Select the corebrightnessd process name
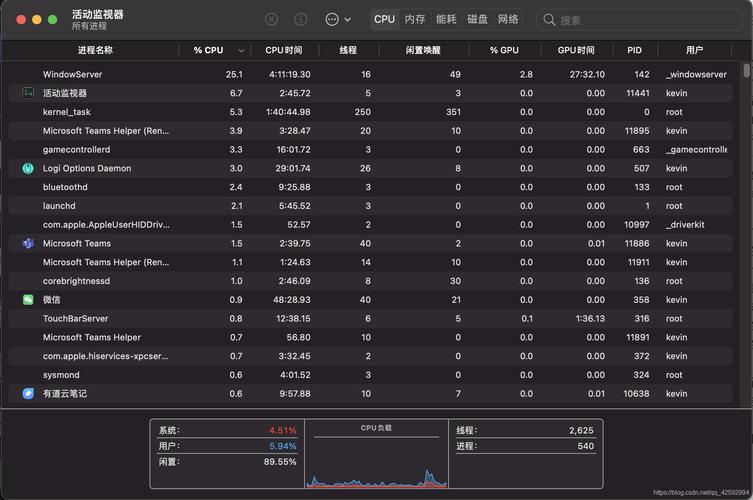The width and height of the screenshot is (753, 500). pyautogui.click(x=76, y=281)
